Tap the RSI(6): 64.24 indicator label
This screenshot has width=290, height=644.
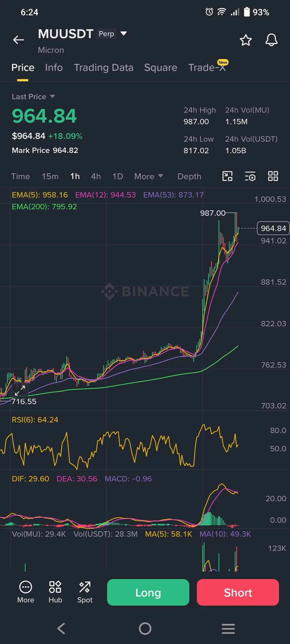(x=35, y=420)
